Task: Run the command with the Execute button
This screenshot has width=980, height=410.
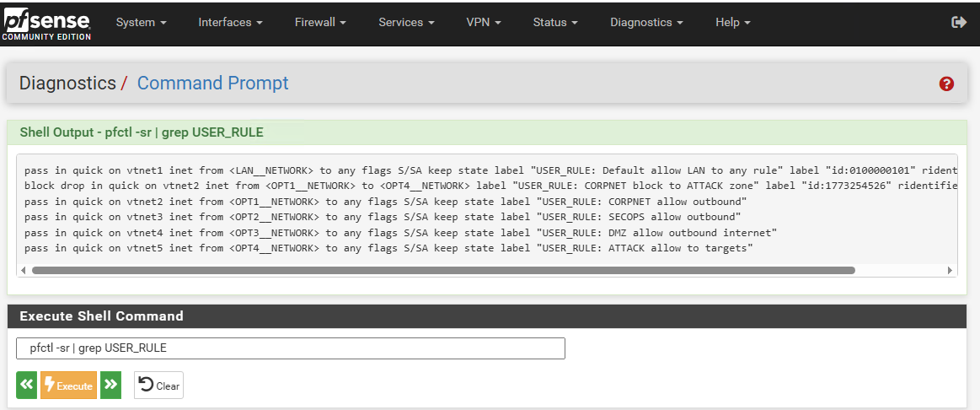Action: tap(69, 385)
